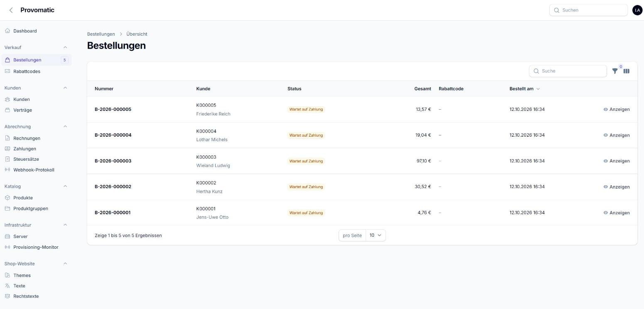Image resolution: width=644 pixels, height=309 pixels.
Task: Open the user avatar menu in header
Action: pos(637,10)
